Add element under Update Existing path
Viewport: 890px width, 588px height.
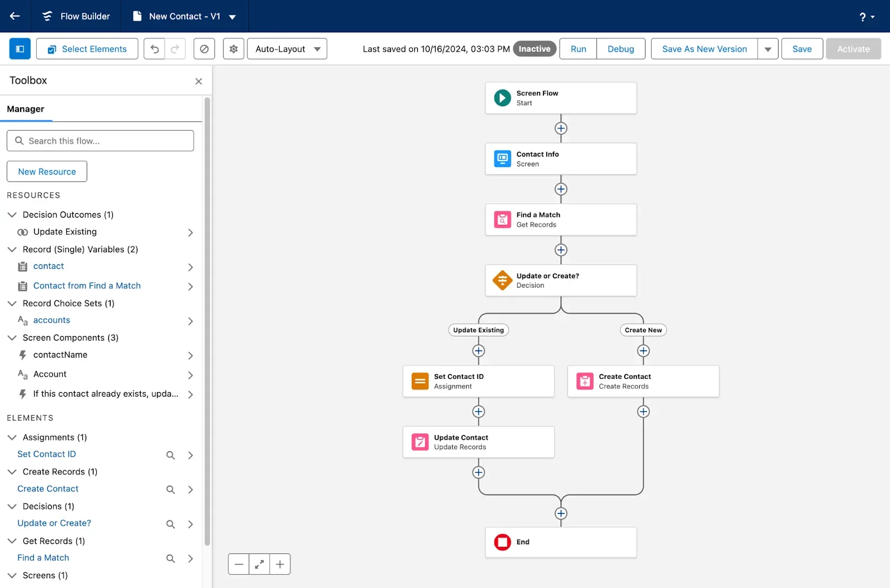[478, 351]
